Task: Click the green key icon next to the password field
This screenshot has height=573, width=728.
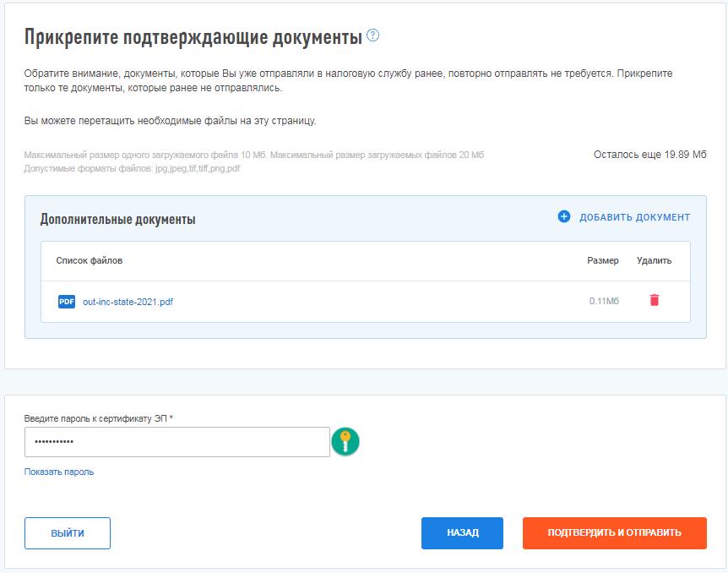Action: coord(345,441)
